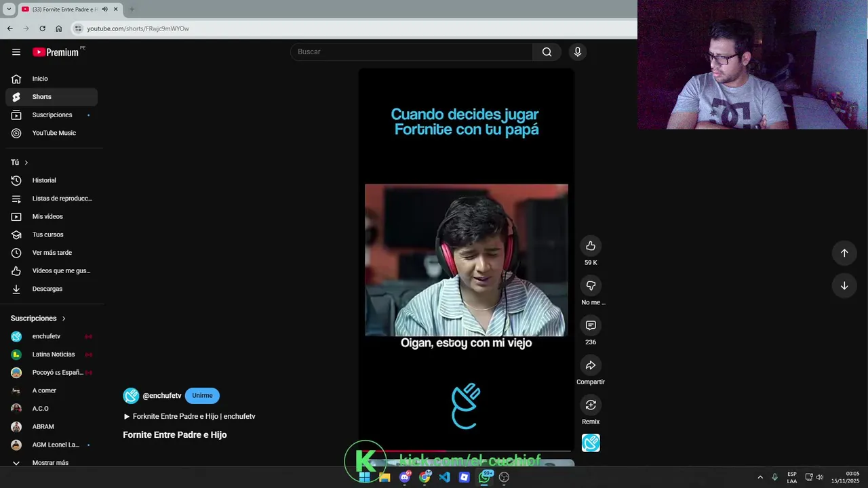Open the YouTube hamburger guide menu
This screenshot has width=868, height=488.
click(16, 52)
